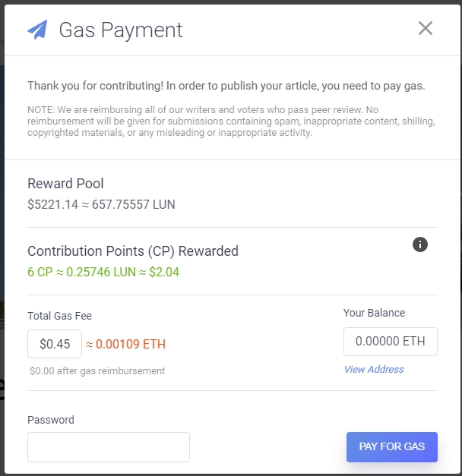The image size is (462, 476).
Task: Close the Gas Payment dialog
Action: click(426, 29)
